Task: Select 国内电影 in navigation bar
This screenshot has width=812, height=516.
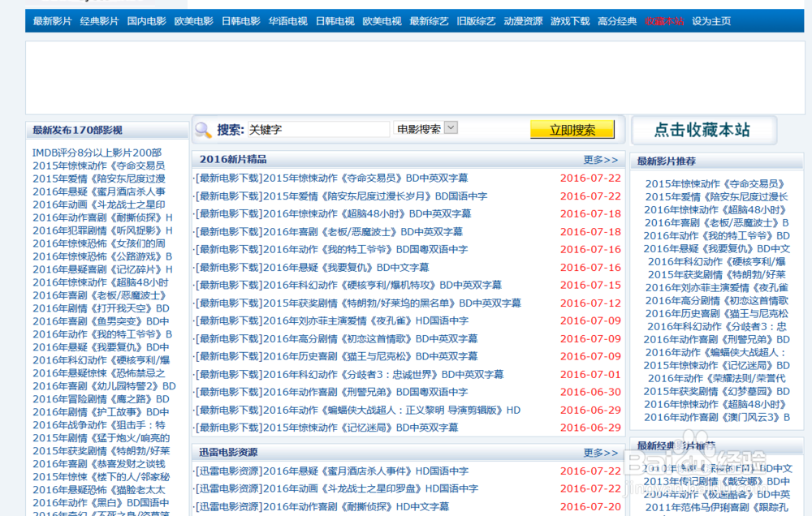Action: coord(146,21)
